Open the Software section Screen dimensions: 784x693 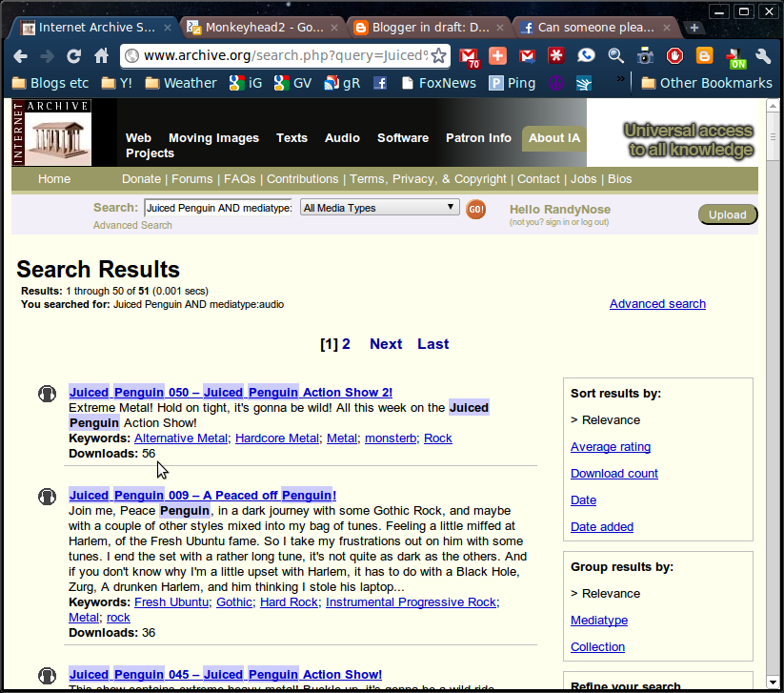(403, 137)
